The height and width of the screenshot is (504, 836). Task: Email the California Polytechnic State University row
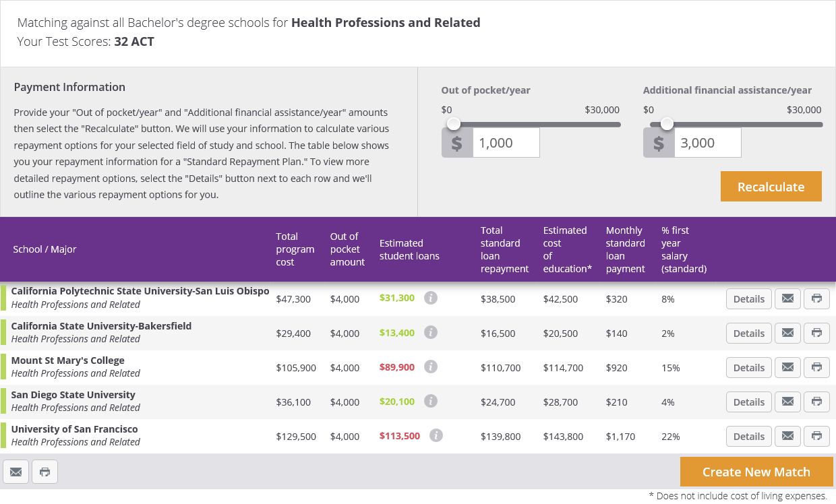pyautogui.click(x=787, y=298)
